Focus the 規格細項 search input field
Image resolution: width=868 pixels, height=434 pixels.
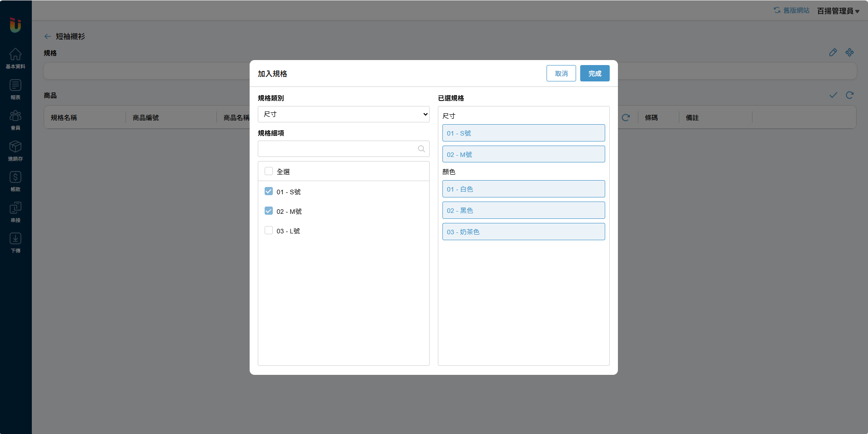[337, 149]
